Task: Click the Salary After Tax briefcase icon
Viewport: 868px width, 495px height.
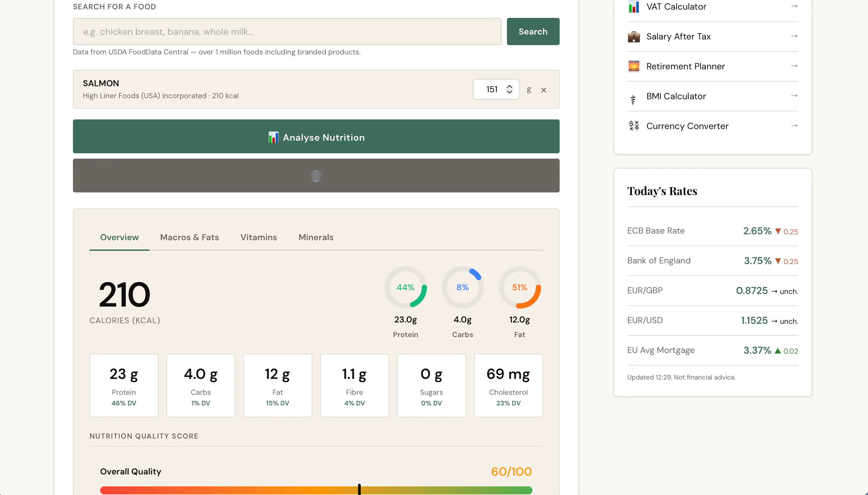Action: pos(634,36)
